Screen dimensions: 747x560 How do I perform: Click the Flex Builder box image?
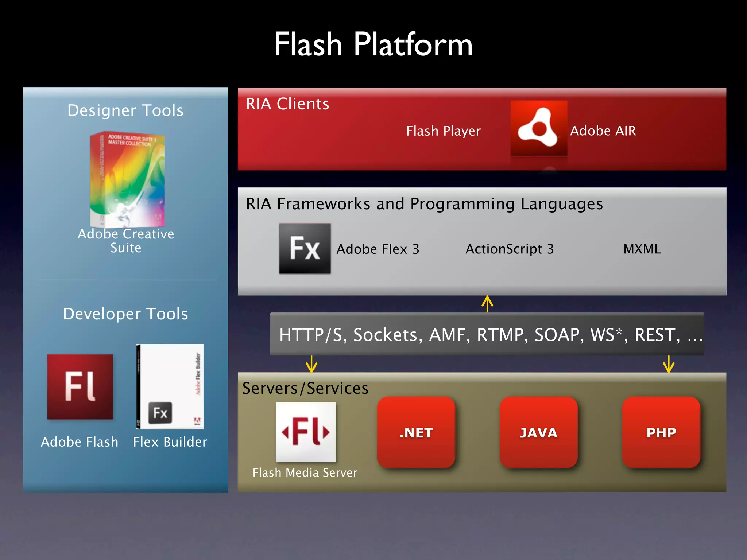170,387
